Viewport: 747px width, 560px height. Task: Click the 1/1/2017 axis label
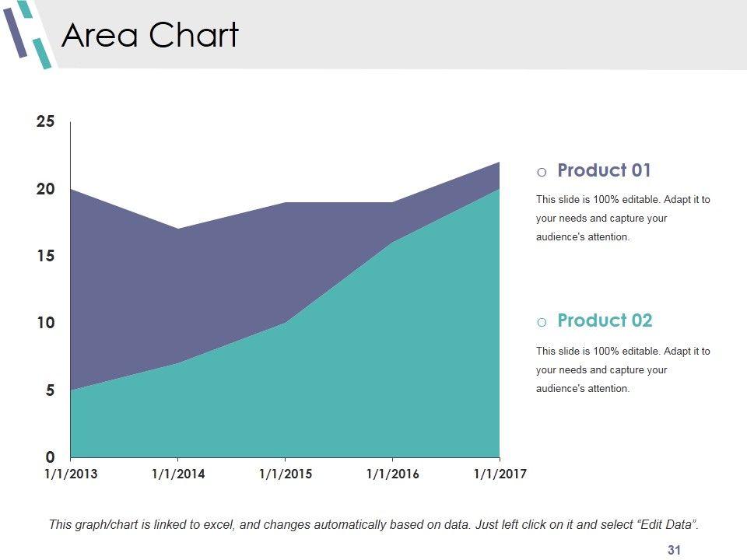[x=500, y=474]
